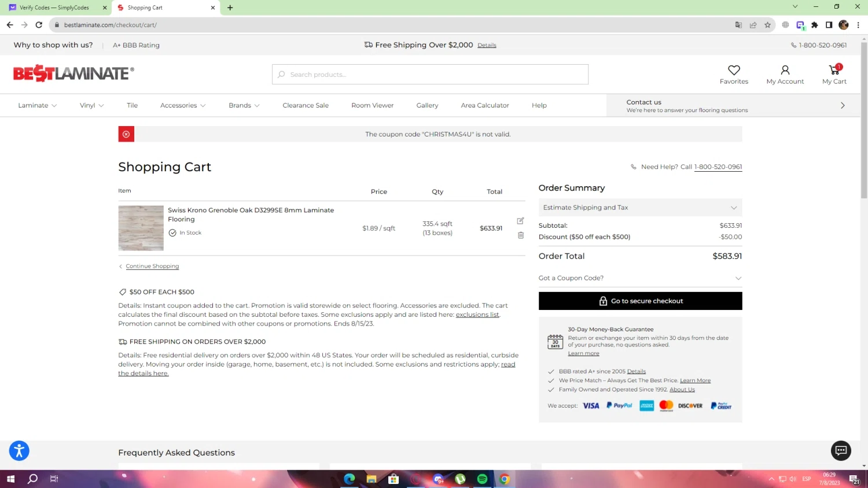The height and width of the screenshot is (488, 868).
Task: Open the accessibility widget icon
Action: click(x=19, y=450)
